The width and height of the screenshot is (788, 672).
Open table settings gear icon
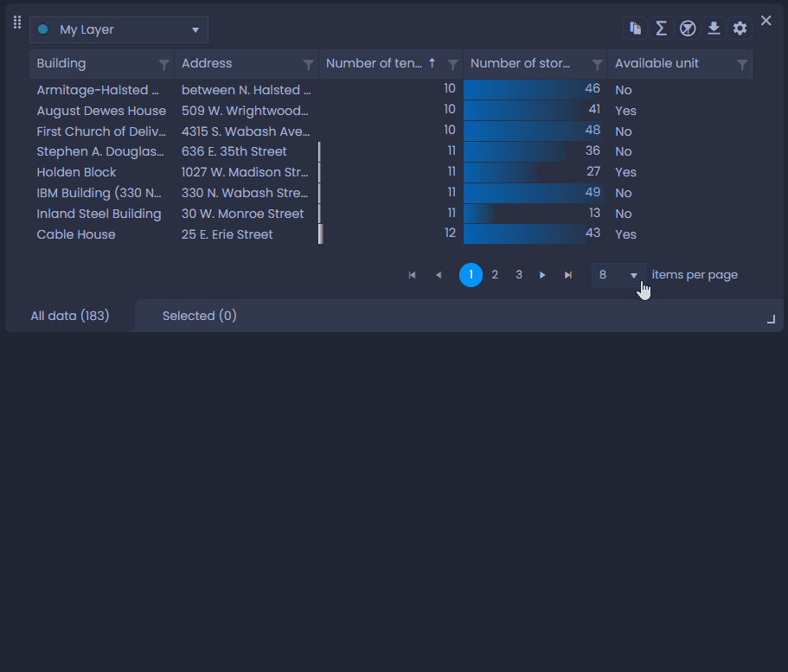pyautogui.click(x=740, y=29)
